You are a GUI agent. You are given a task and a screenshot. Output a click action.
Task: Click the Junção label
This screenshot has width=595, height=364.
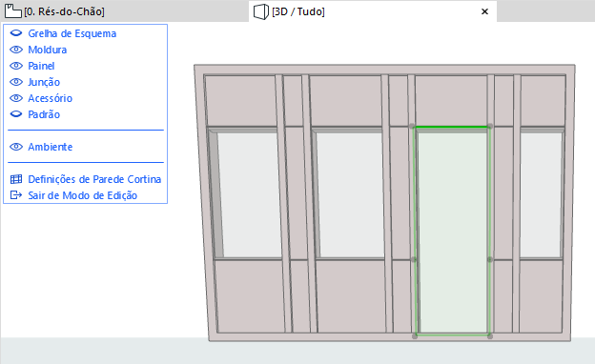pyautogui.click(x=44, y=82)
